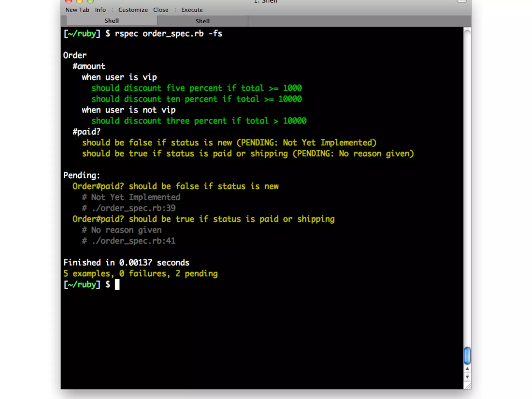Select the first Shell tab
The image size is (532, 399).
(x=111, y=21)
